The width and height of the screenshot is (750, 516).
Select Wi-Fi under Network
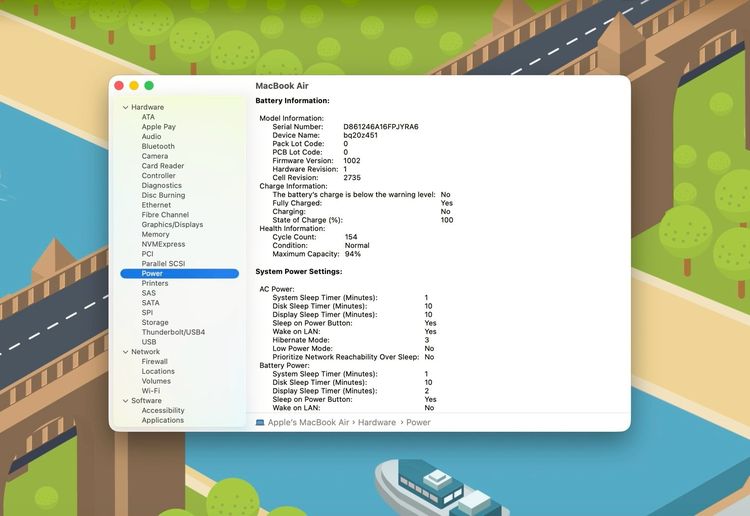(x=151, y=391)
